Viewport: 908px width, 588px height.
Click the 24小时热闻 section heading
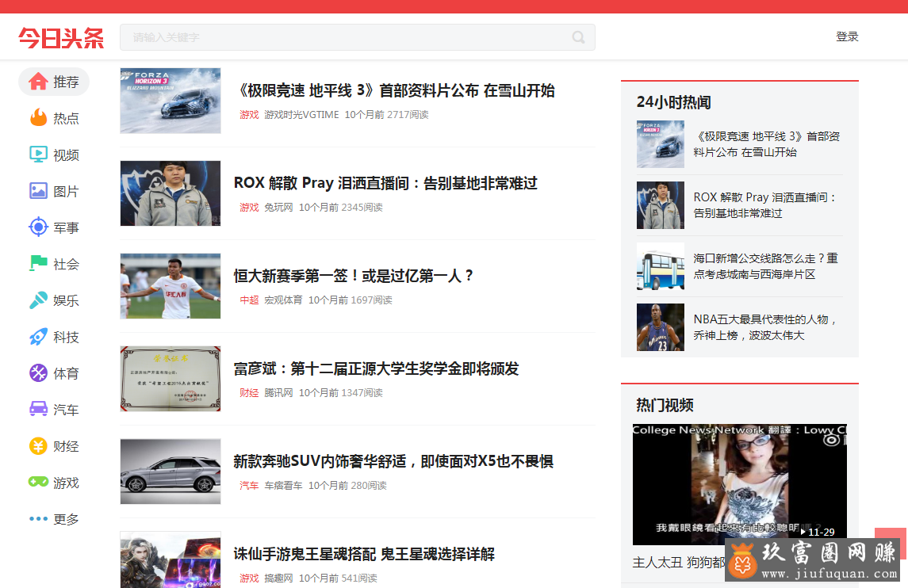[x=673, y=102]
